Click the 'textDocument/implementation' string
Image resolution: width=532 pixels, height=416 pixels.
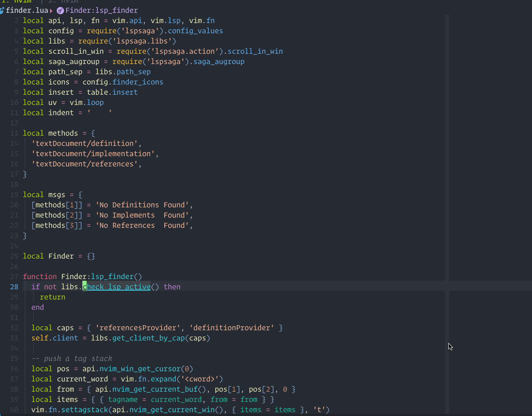pos(93,154)
